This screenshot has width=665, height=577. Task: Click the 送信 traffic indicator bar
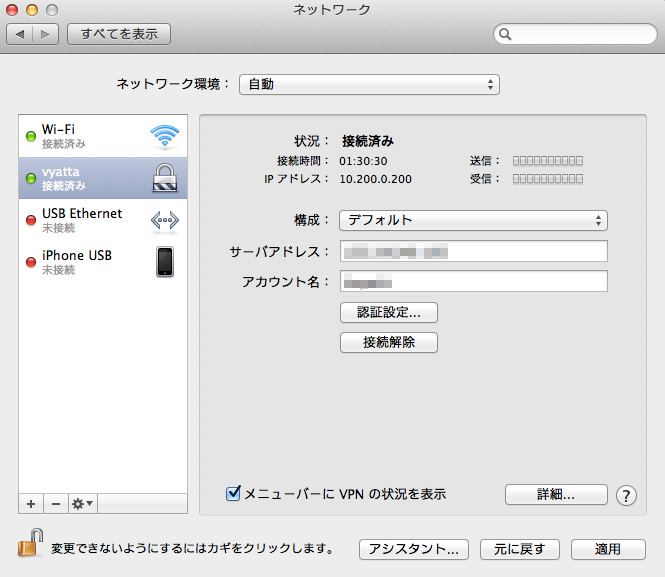point(548,161)
